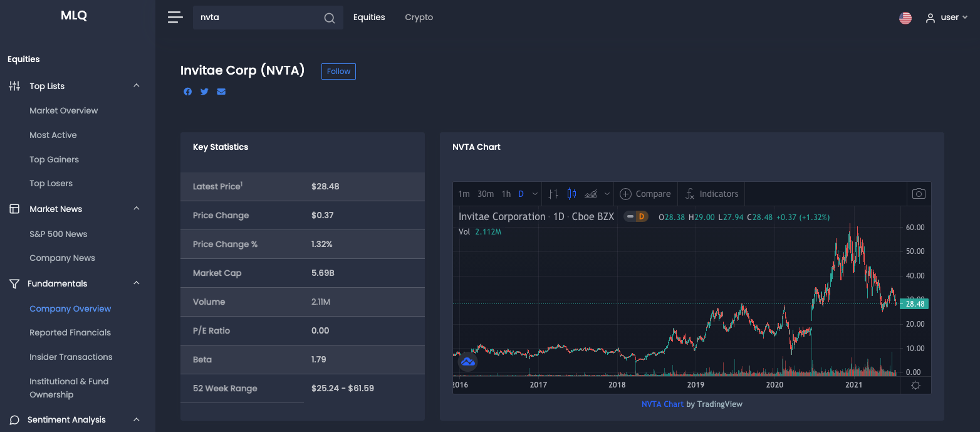Image resolution: width=980 pixels, height=432 pixels.
Task: Open the user account dropdown
Action: tap(947, 18)
